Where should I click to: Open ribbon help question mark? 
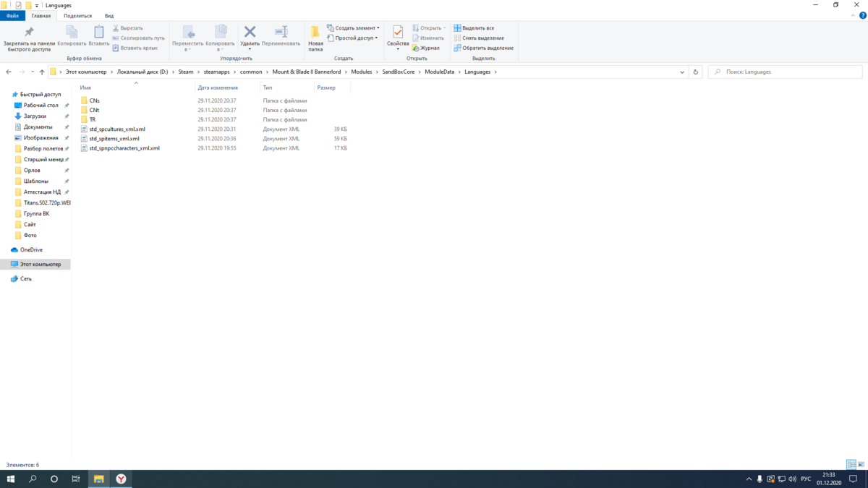pos(861,15)
